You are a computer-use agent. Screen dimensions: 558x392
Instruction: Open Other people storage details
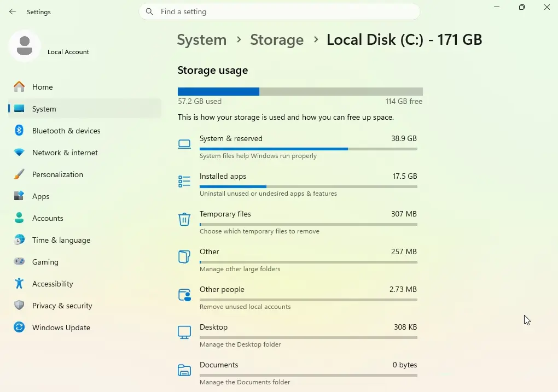(298, 298)
